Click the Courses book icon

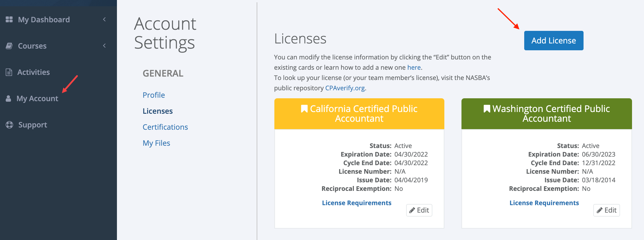9,46
